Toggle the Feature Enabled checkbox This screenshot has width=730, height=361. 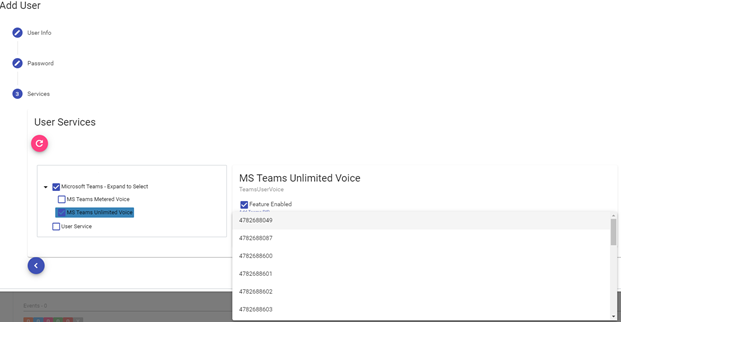(244, 204)
